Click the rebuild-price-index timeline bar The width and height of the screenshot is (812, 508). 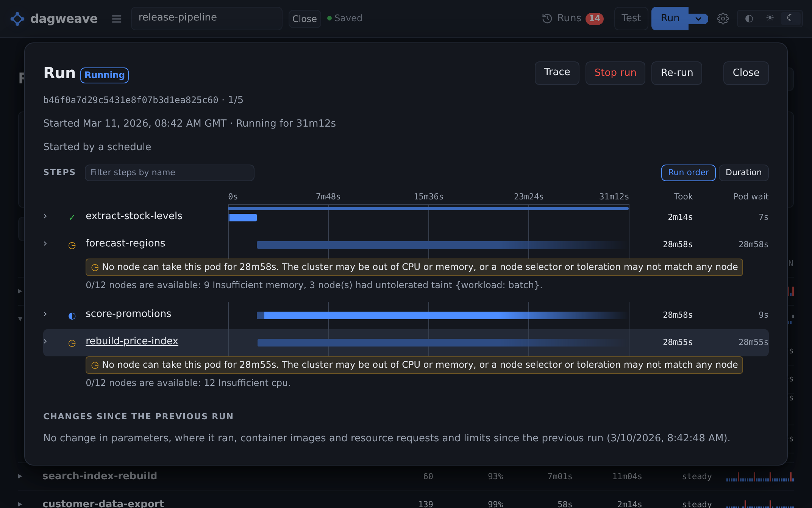(x=442, y=343)
